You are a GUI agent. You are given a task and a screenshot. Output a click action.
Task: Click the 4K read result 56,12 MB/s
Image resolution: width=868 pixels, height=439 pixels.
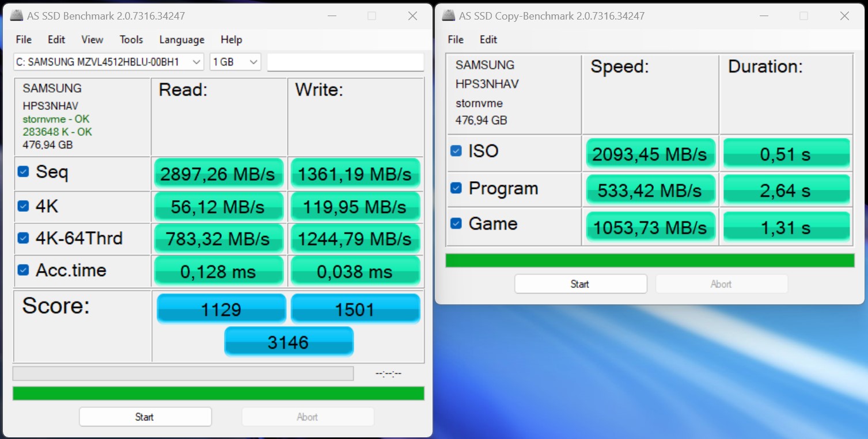219,207
